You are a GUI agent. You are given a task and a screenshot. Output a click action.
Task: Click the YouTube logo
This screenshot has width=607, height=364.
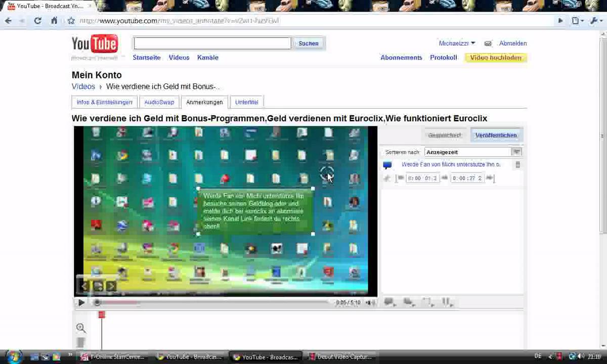(95, 44)
